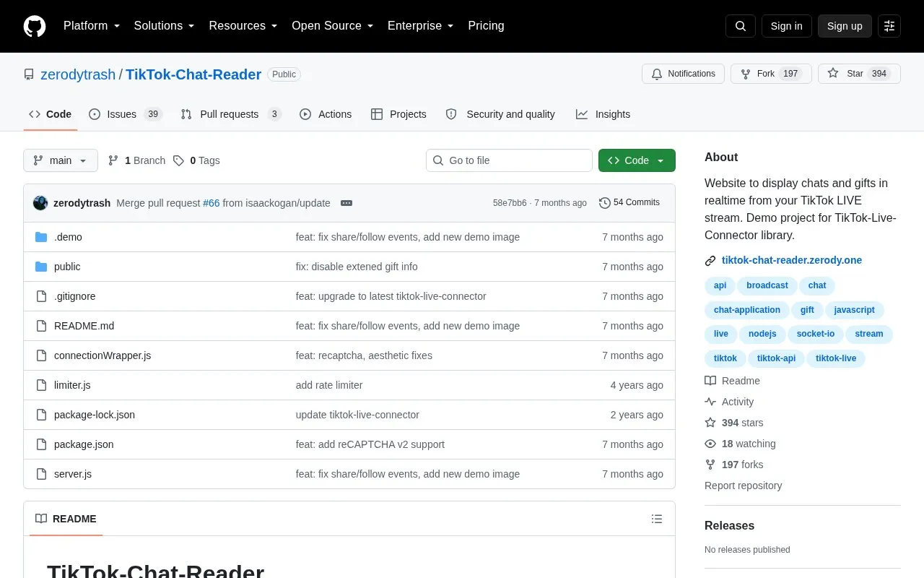
Task: Open pull request #66 link
Action: (x=211, y=203)
